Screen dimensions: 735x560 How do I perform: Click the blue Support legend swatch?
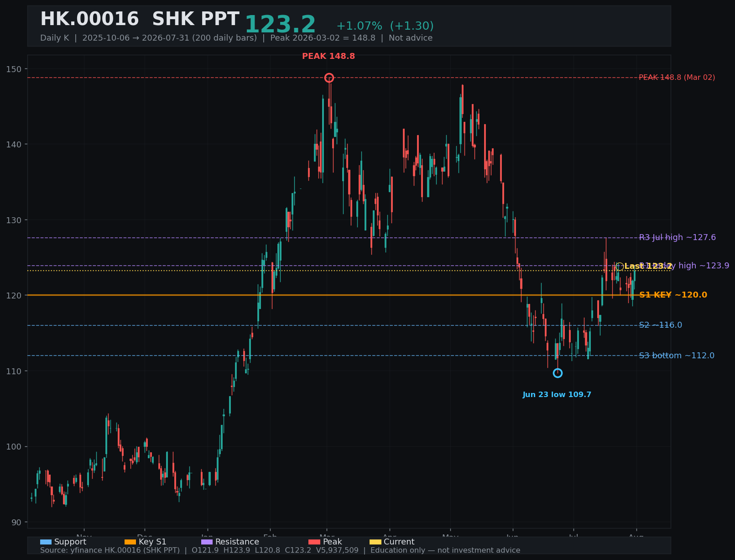[46, 542]
